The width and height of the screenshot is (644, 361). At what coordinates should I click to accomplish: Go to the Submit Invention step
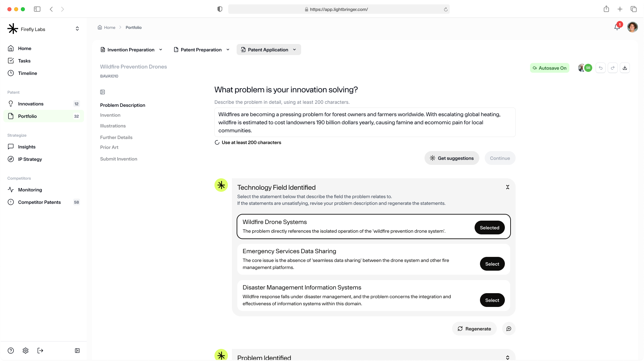(x=119, y=159)
